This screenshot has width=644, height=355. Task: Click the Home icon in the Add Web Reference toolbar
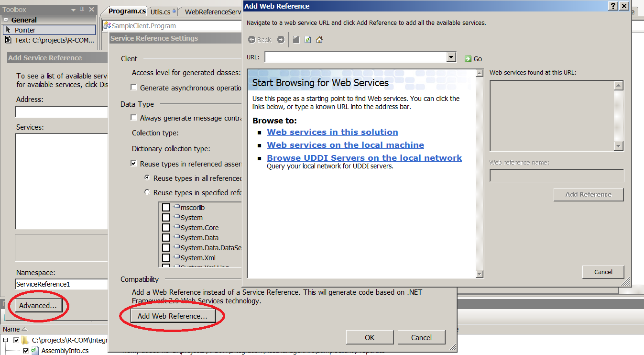(318, 40)
